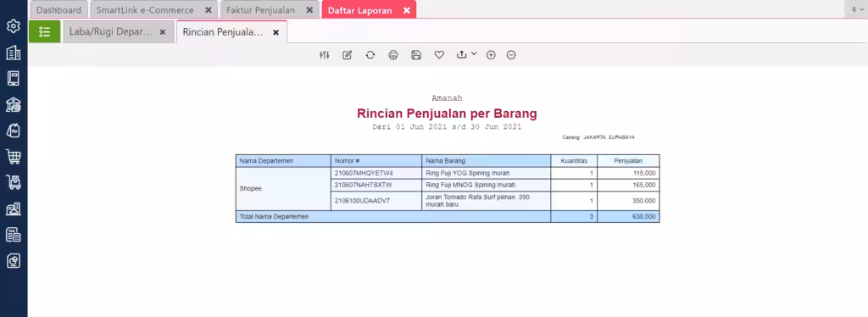The width and height of the screenshot is (868, 317).
Task: Click the total quantity value 3
Action: point(591,216)
